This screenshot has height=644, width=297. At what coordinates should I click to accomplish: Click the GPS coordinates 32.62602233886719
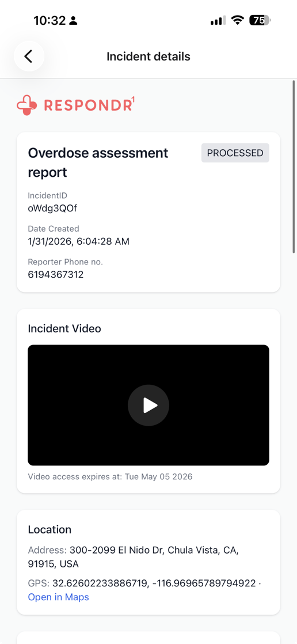[154, 583]
